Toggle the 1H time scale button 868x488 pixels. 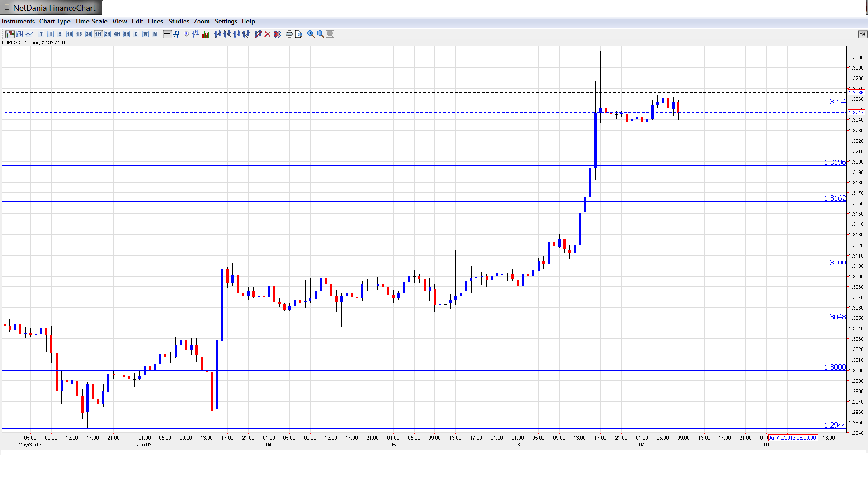(98, 34)
